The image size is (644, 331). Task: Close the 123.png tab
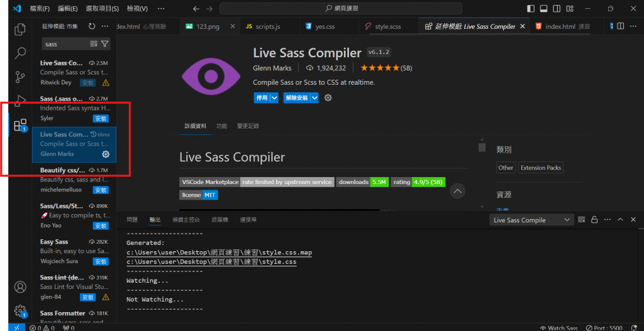(x=233, y=26)
